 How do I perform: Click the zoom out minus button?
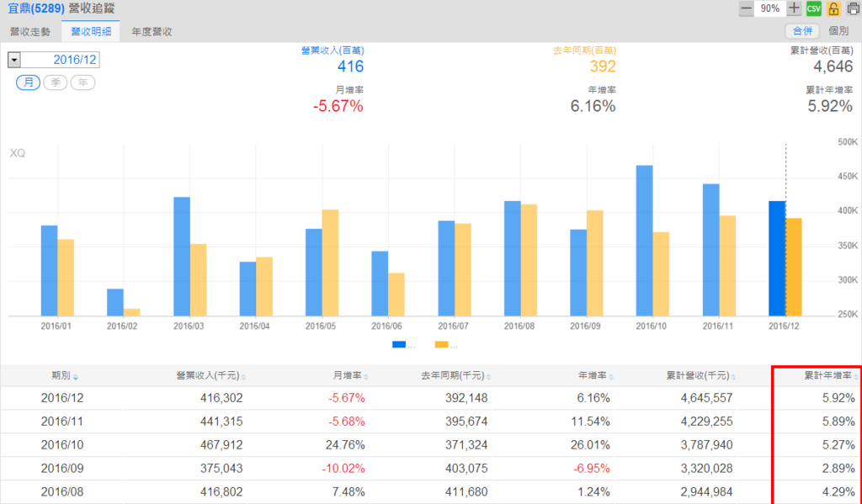click(746, 8)
